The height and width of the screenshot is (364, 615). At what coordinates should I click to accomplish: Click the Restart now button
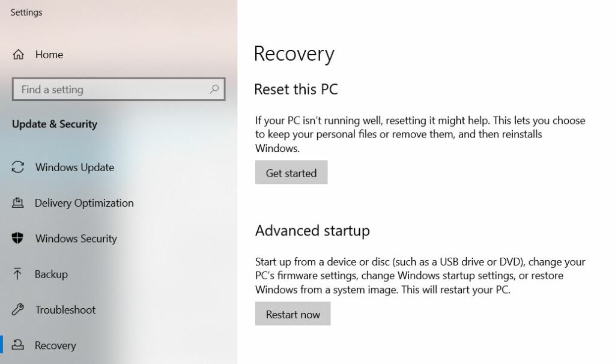click(x=292, y=314)
